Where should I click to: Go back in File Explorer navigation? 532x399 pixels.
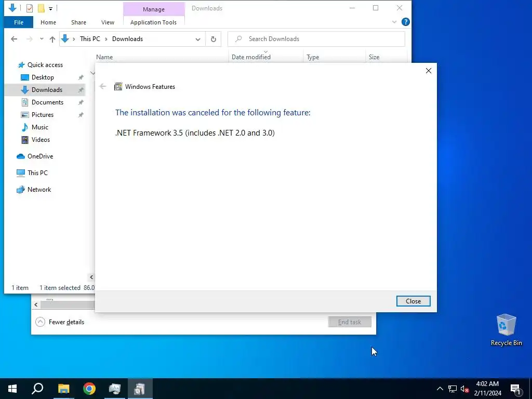click(x=14, y=39)
